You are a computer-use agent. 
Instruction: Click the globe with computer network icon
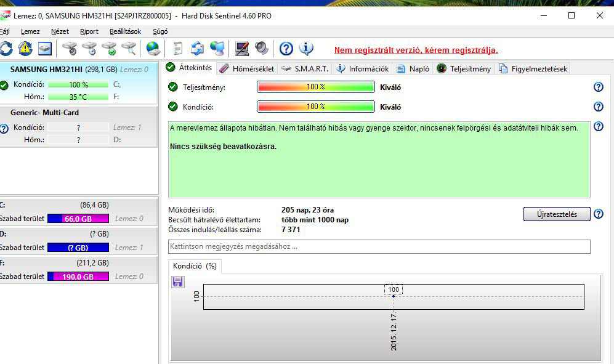[217, 49]
